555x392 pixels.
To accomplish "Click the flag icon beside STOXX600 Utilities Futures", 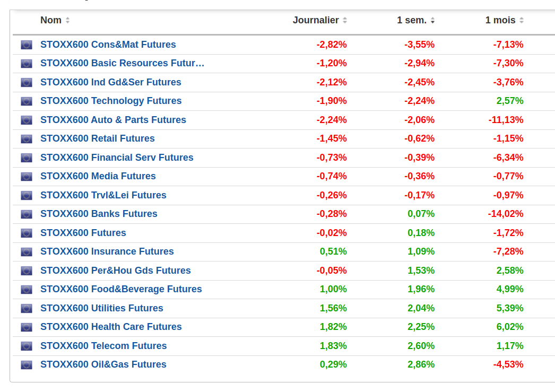I will [27, 309].
